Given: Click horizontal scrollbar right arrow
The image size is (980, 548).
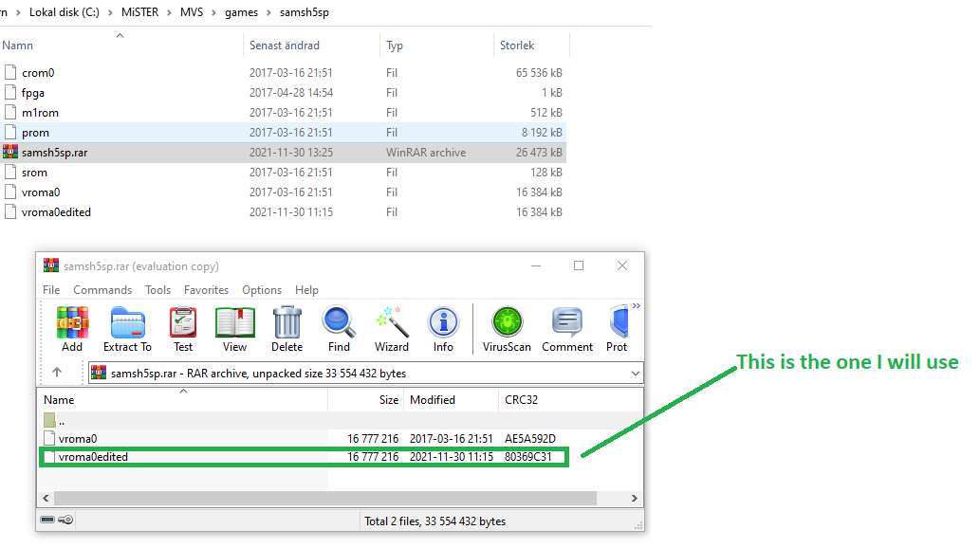Looking at the screenshot, I should (635, 498).
